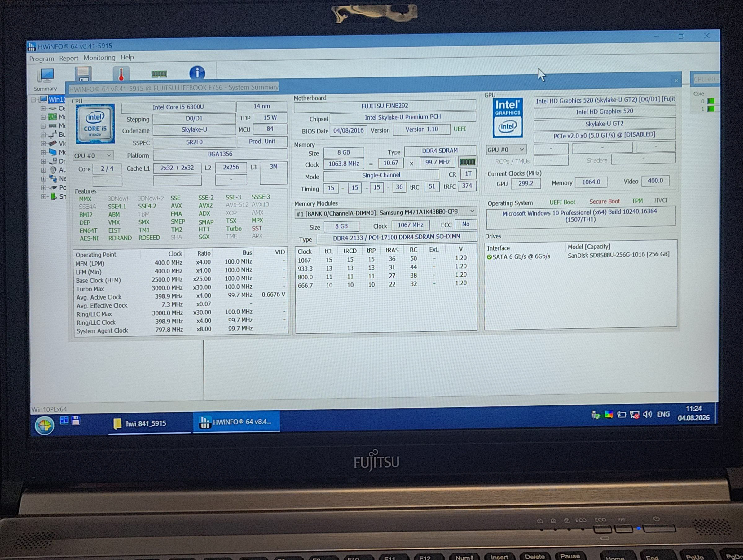
Task: Switch to the hwi_841_5915 folder taskbar item
Action: pyautogui.click(x=149, y=424)
